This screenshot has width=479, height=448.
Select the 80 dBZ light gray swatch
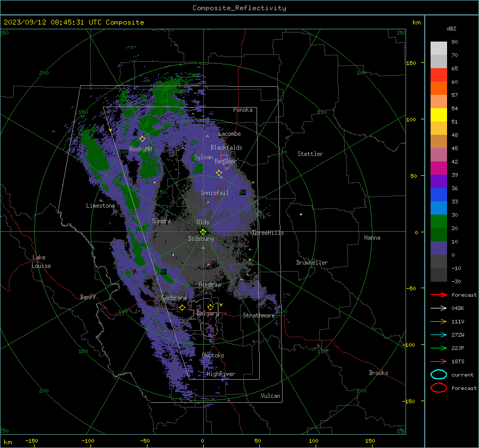(439, 48)
